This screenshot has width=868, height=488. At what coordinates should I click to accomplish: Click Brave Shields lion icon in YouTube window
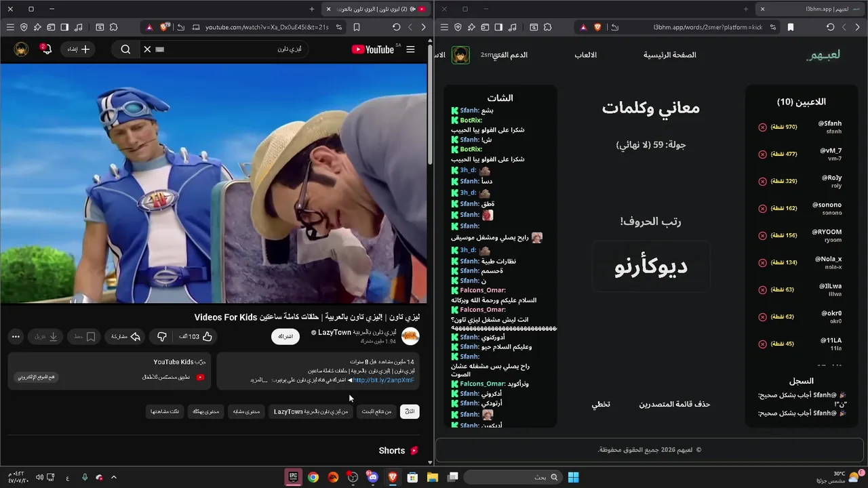(165, 27)
